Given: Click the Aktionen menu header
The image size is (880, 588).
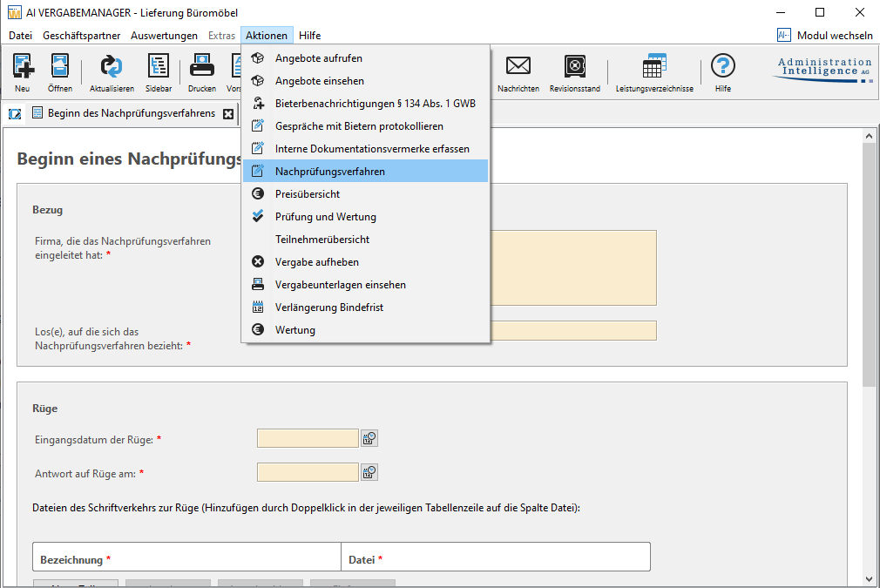Looking at the screenshot, I should point(267,36).
